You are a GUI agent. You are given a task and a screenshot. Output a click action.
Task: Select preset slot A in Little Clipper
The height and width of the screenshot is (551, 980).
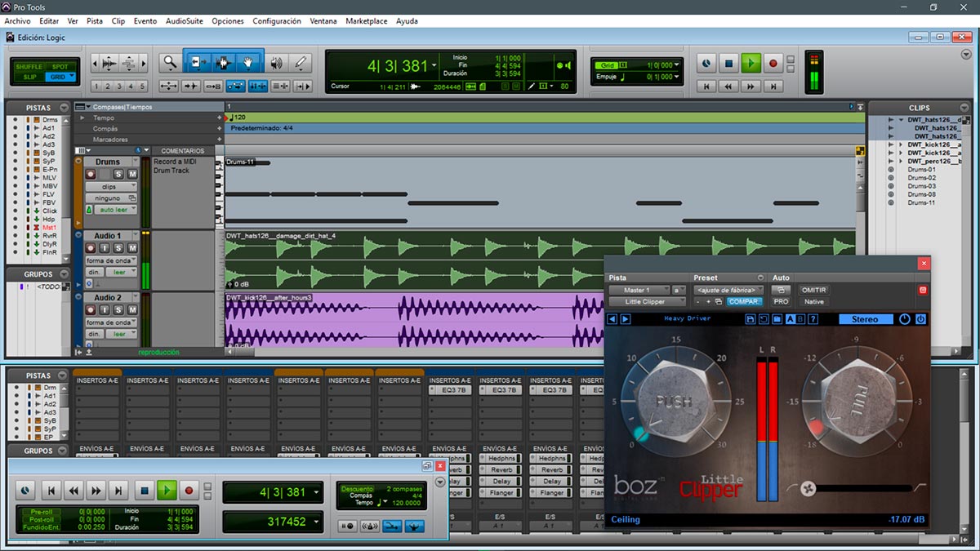[x=790, y=319]
